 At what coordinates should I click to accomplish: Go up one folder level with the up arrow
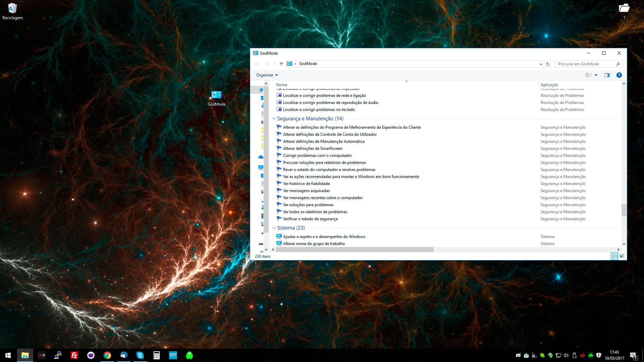pos(281,64)
